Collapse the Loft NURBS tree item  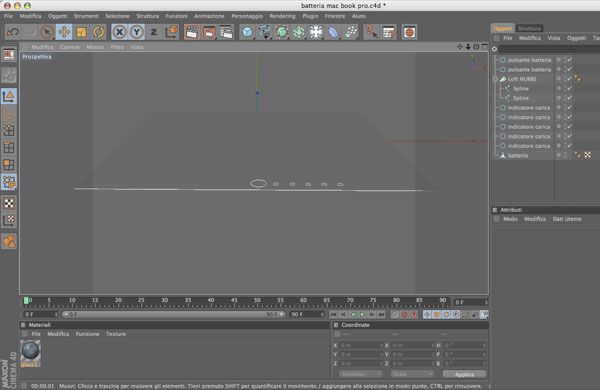tap(495, 79)
